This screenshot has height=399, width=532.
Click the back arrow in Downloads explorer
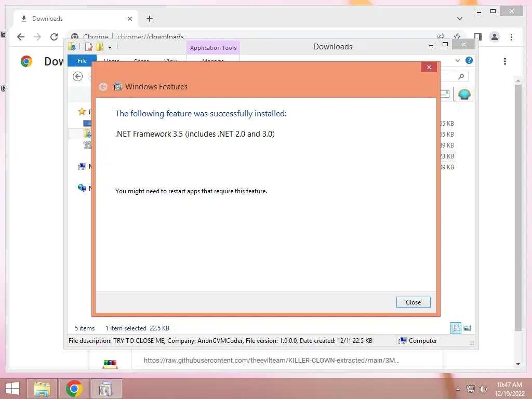point(78,76)
